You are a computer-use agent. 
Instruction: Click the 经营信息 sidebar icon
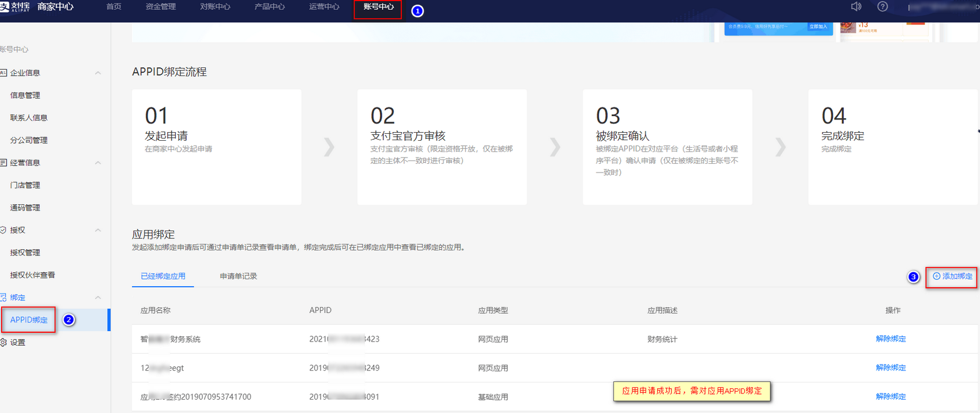tap(3, 163)
